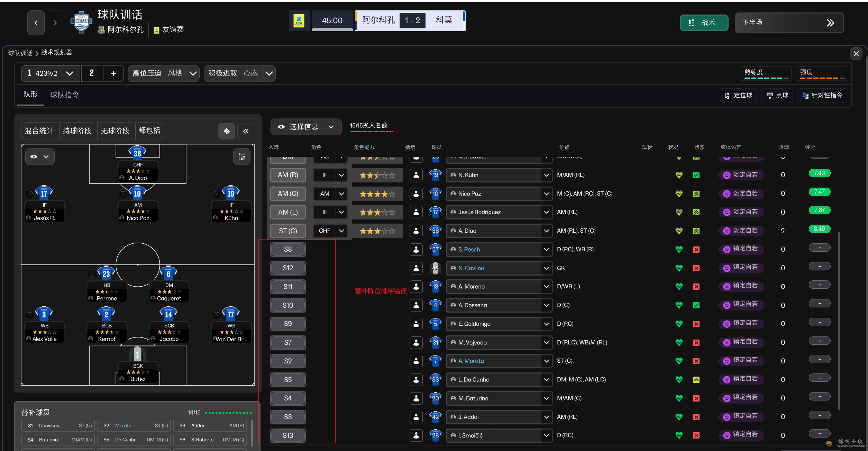The height and width of the screenshot is (451, 868).
Task: Click the player list vertical scrollbar
Action: tap(839, 320)
